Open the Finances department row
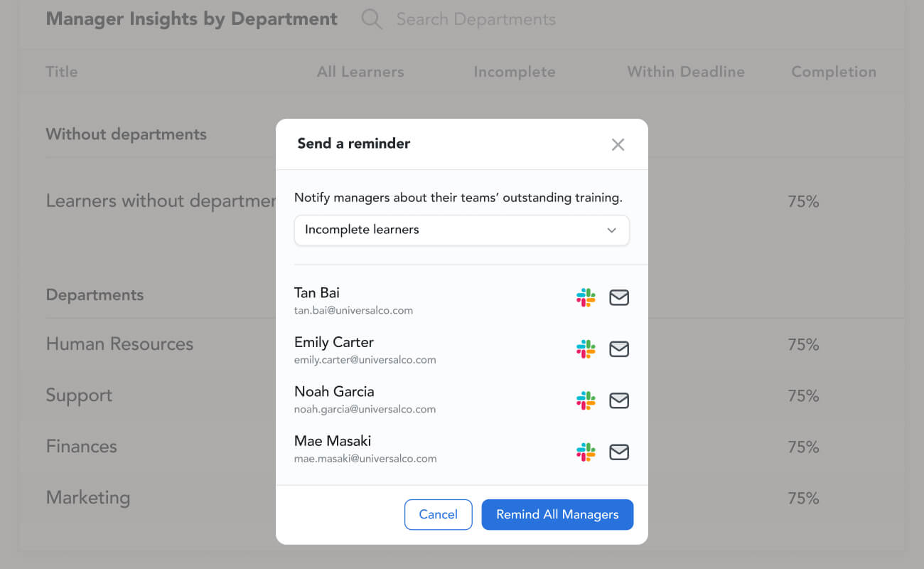This screenshot has height=569, width=924. [81, 447]
